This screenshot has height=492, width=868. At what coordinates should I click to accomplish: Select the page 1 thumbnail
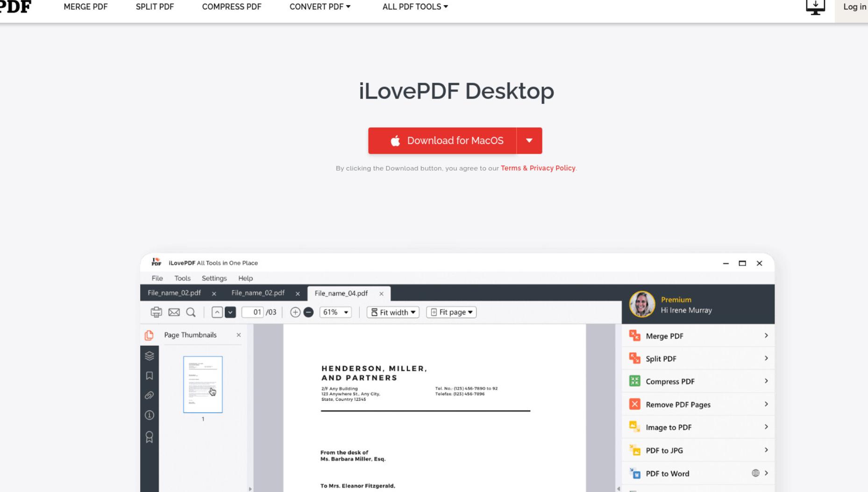[203, 385]
